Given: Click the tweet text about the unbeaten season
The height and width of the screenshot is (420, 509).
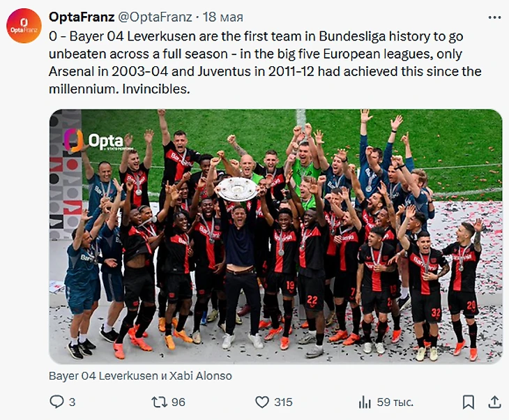Looking at the screenshot, I should click(x=265, y=63).
